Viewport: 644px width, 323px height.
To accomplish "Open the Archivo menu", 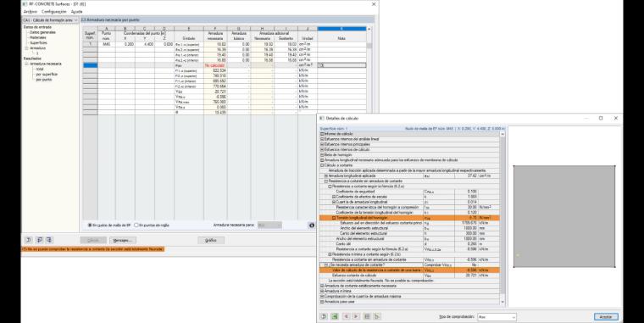I will pos(30,12).
